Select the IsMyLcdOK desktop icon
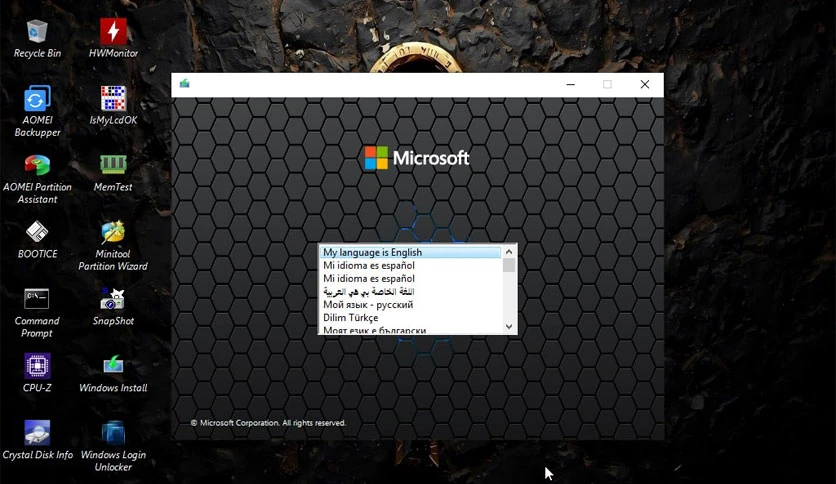 pyautogui.click(x=113, y=106)
